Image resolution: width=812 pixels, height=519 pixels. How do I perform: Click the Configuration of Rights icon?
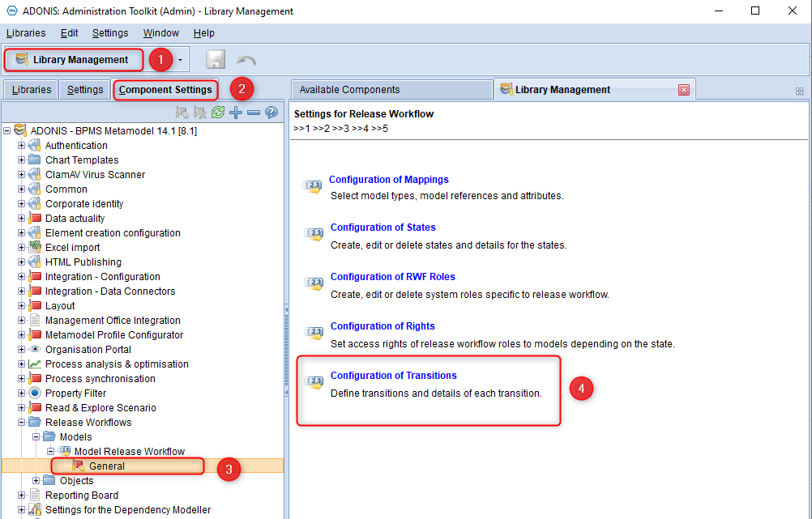pyautogui.click(x=314, y=333)
